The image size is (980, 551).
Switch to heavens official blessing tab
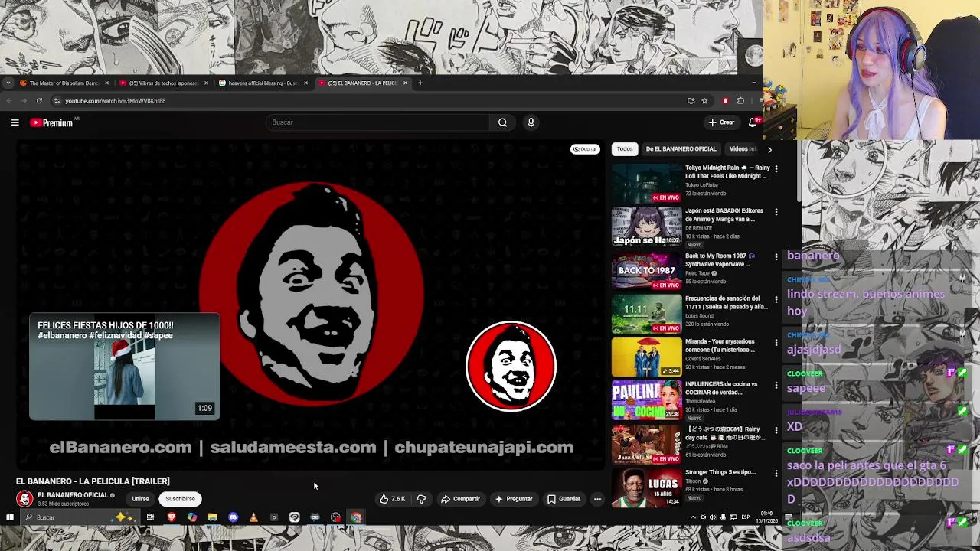263,83
